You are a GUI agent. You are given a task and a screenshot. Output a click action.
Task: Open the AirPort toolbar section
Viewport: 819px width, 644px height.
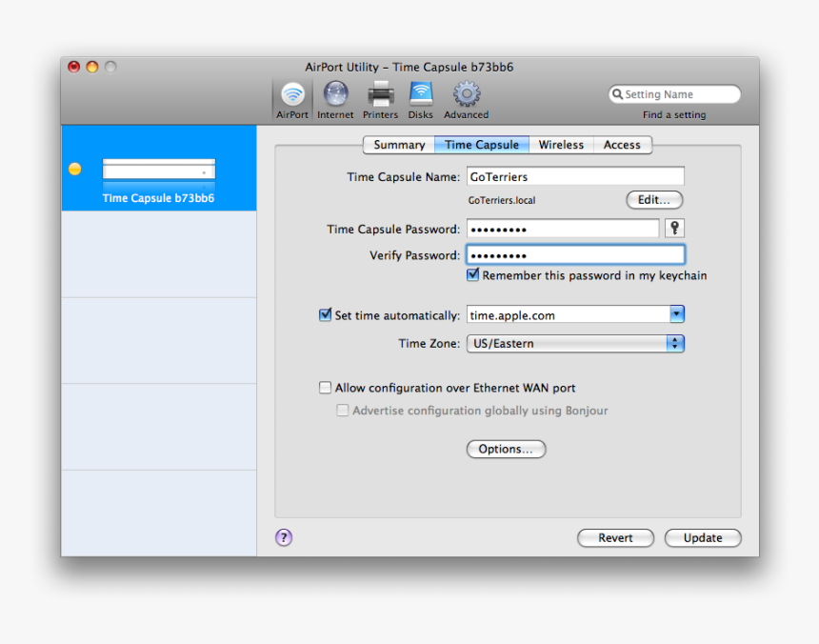point(292,100)
